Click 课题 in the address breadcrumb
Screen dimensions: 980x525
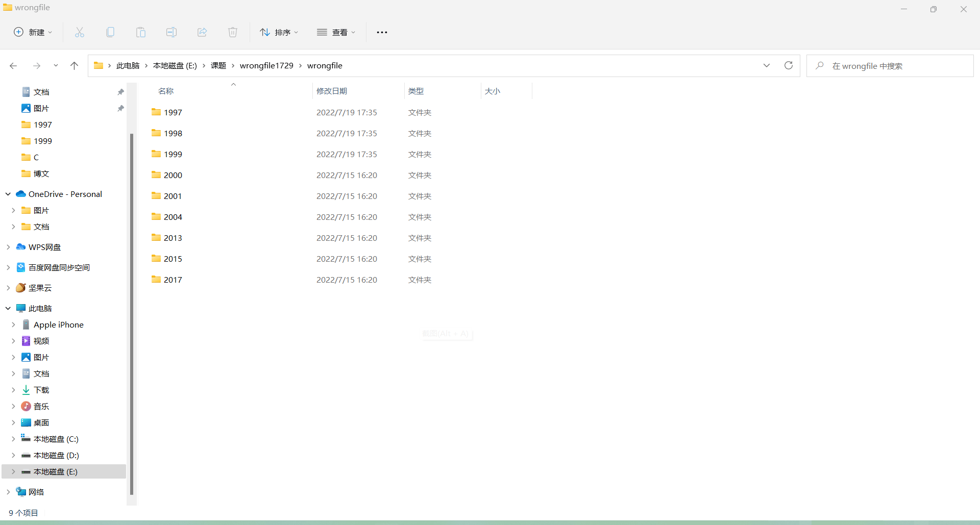(218, 66)
